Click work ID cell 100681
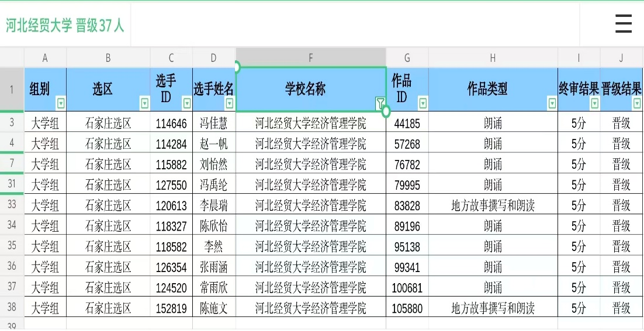This screenshot has width=644, height=331. tap(407, 287)
